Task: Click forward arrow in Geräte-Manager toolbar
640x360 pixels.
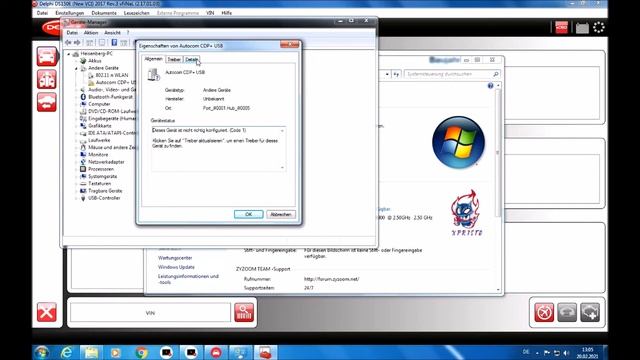Action: coord(77,42)
